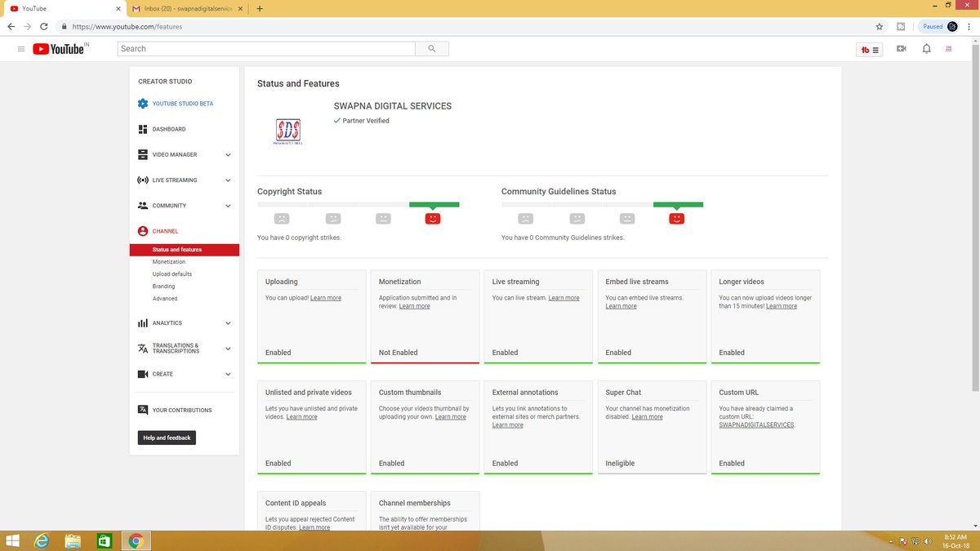Click Learn more in Longer videos card
The width and height of the screenshot is (980, 551).
click(x=782, y=306)
